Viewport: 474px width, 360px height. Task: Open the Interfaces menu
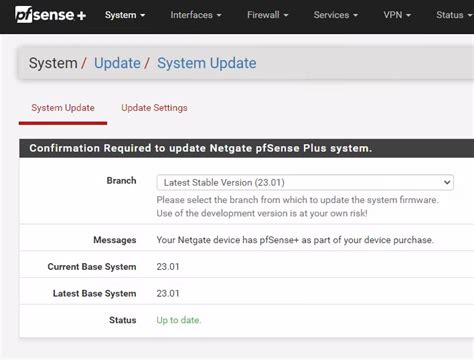pyautogui.click(x=196, y=15)
